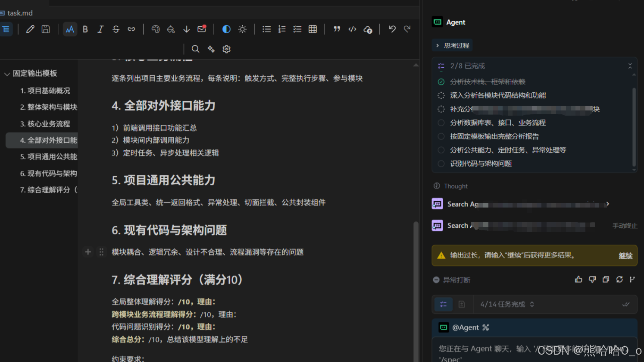
Task: Thumbs up the agent response
Action: (578, 280)
